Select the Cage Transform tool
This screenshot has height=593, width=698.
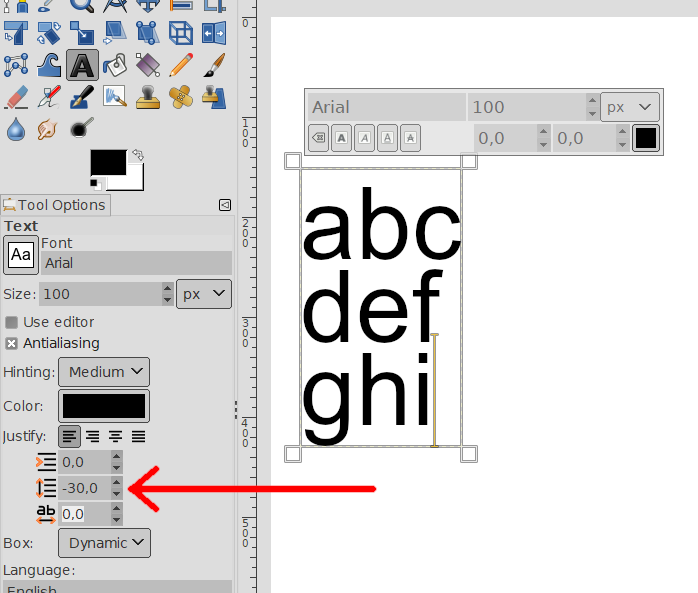tap(16, 65)
